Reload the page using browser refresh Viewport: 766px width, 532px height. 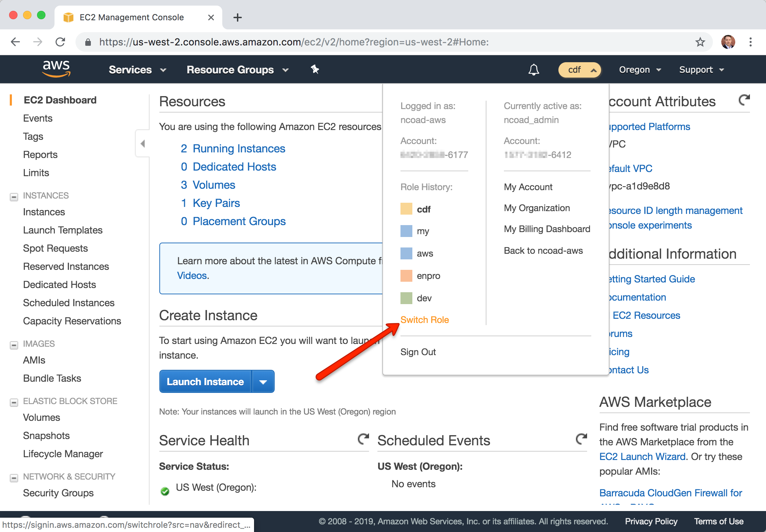point(60,42)
